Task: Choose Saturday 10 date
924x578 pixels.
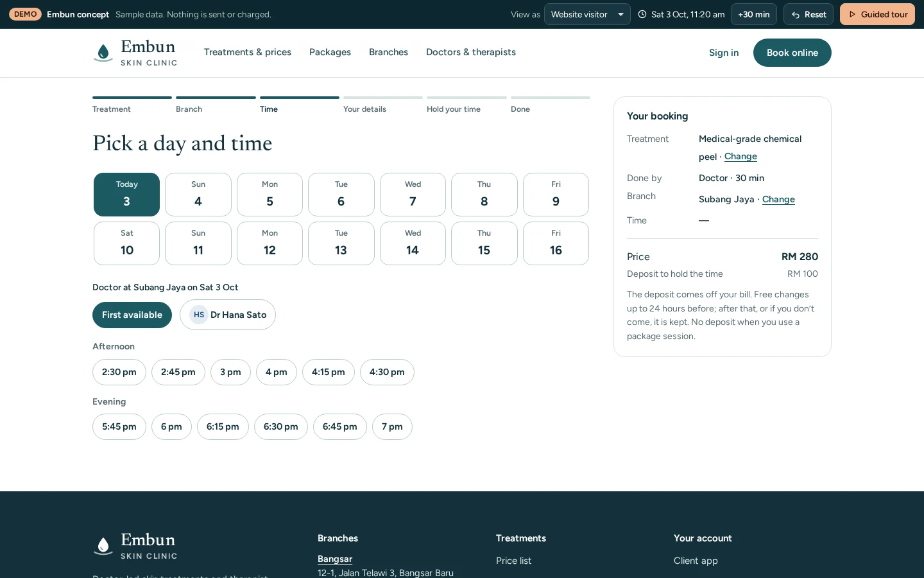Action: pyautogui.click(x=126, y=243)
